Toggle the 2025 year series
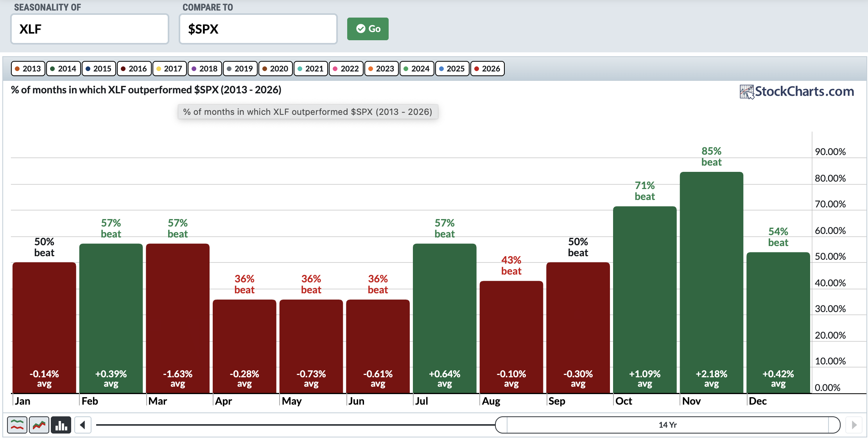The image size is (868, 439). [452, 69]
